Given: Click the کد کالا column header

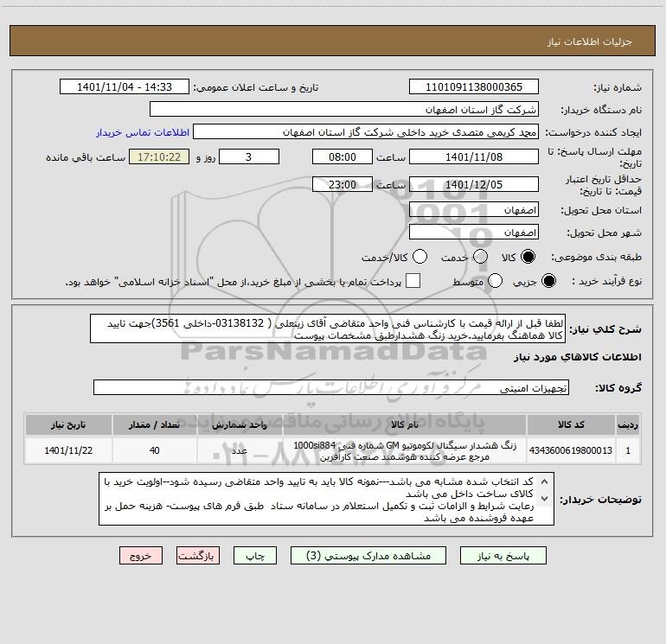Looking at the screenshot, I should pyautogui.click(x=571, y=424).
